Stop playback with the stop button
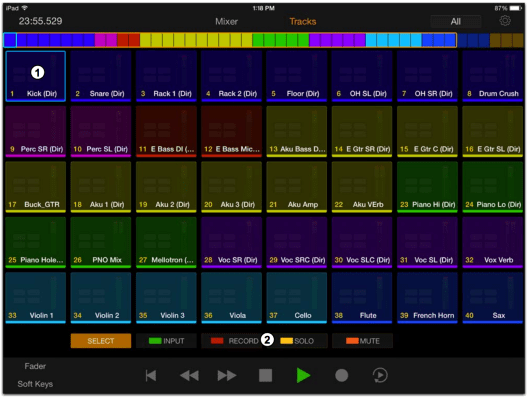Screen dimensions: 529x398 pyautogui.click(x=265, y=375)
